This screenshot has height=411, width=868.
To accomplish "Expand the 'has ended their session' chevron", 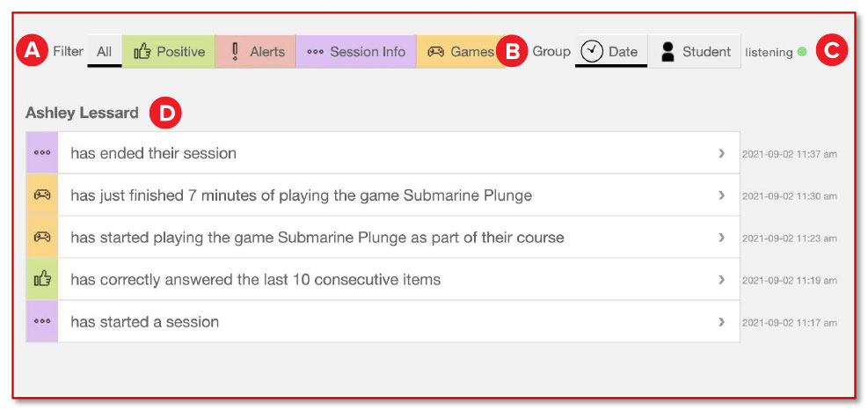I will tap(721, 153).
